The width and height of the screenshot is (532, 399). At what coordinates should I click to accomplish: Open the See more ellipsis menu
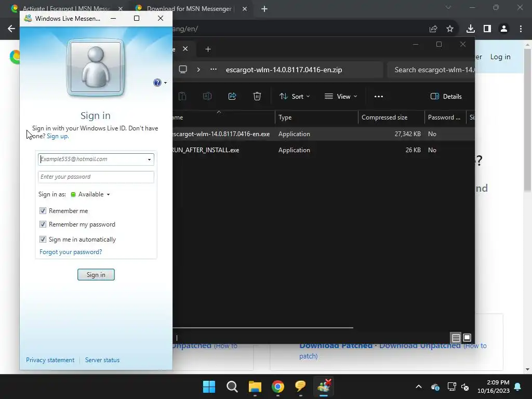point(379,96)
